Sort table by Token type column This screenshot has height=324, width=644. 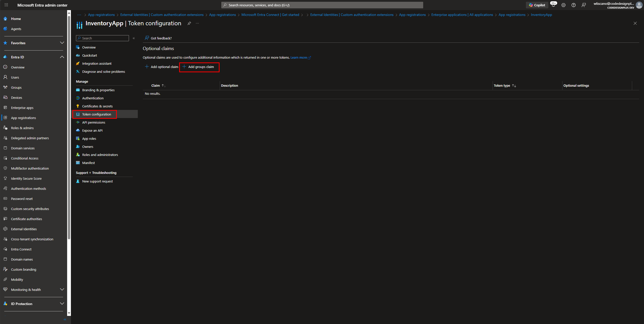point(505,85)
